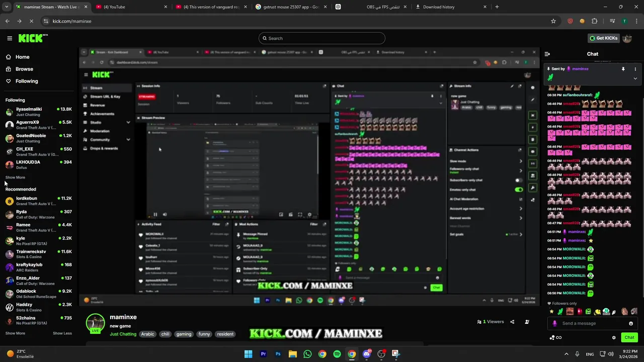Switch to the gxtrust mouse Google tab
Screen dimensions: 644x362
click(x=290, y=7)
